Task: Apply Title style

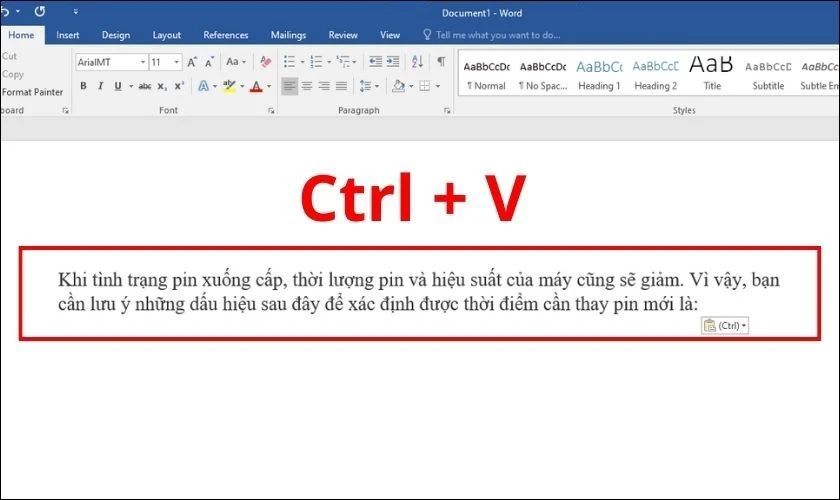Action: click(711, 76)
